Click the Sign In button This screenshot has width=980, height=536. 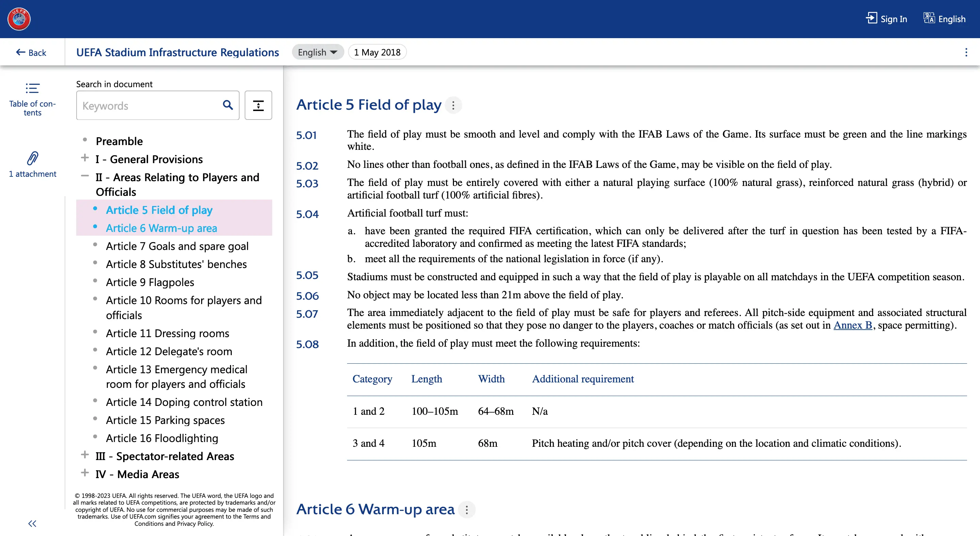pos(886,19)
